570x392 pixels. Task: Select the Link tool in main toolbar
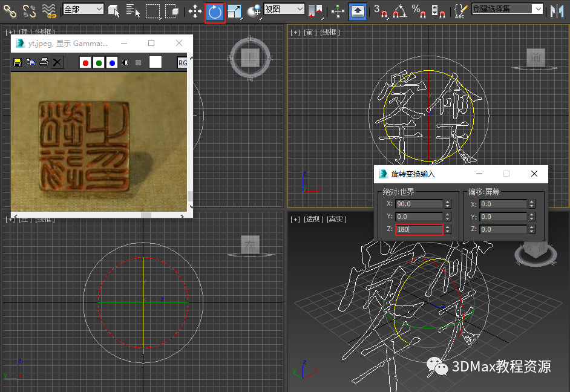tap(10, 11)
